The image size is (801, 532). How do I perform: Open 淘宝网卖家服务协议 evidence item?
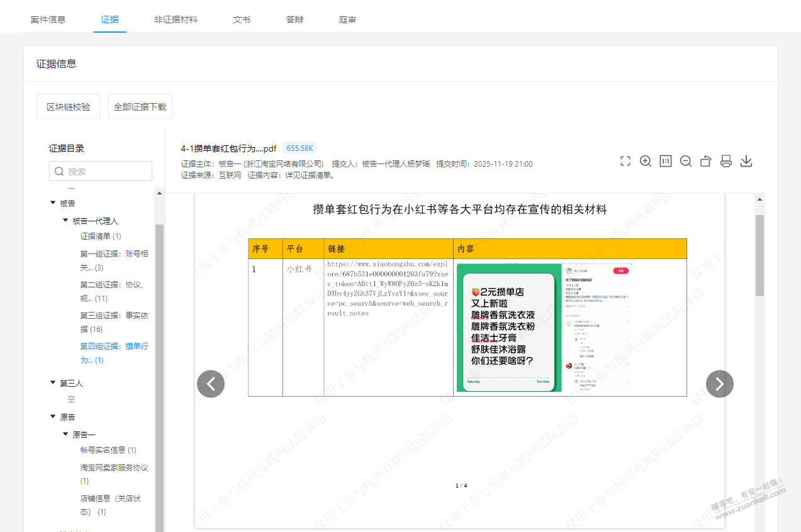(114, 468)
